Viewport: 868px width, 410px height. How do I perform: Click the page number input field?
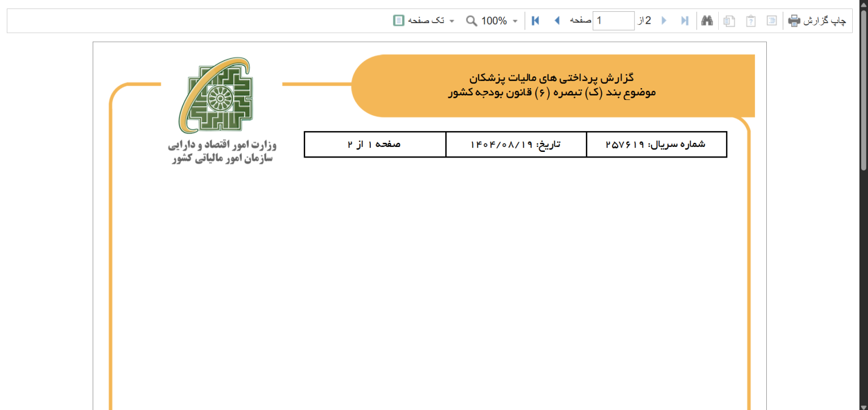pos(614,21)
